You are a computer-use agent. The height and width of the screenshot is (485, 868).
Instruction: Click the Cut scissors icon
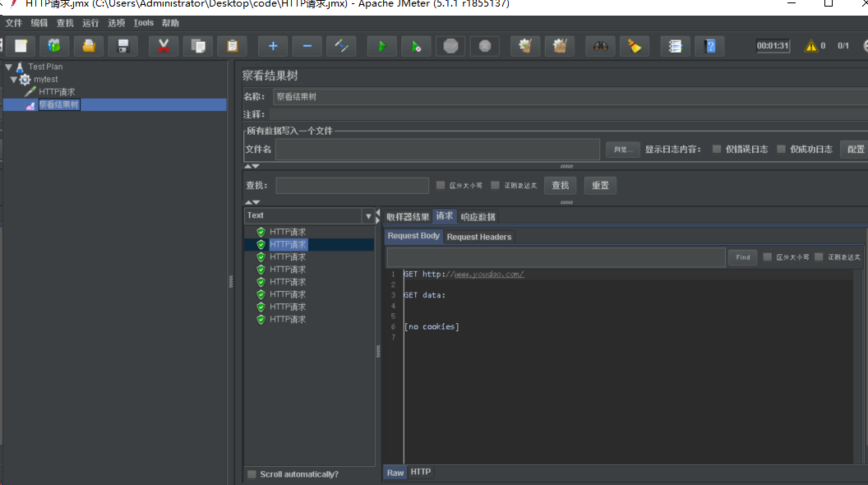(164, 46)
